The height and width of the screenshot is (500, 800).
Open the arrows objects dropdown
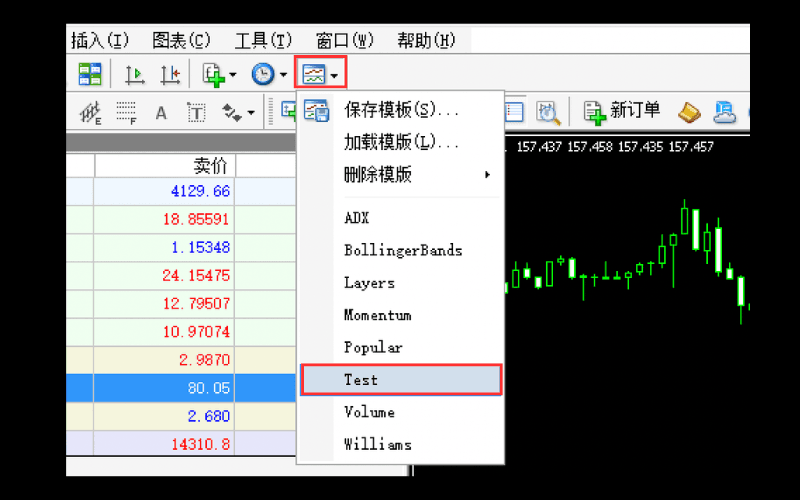251,113
